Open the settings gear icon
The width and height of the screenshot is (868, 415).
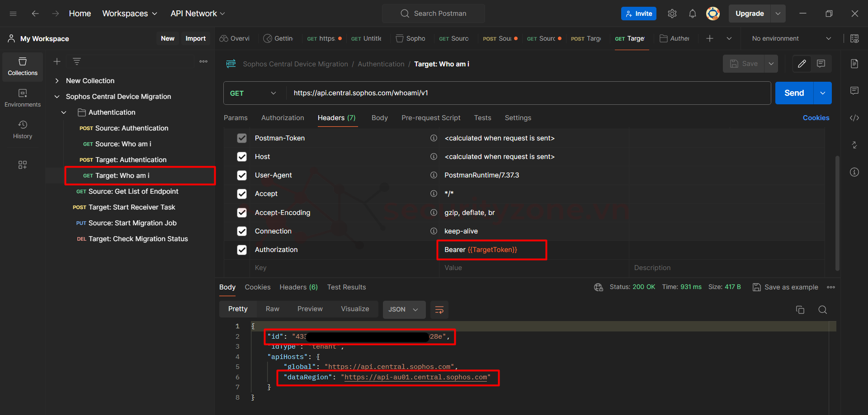tap(672, 14)
